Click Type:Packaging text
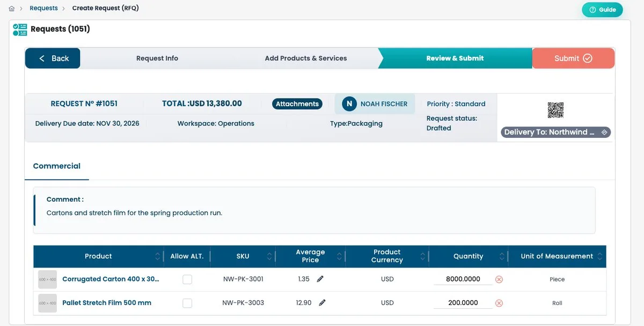Screen dimensions: 644x326 356,124
